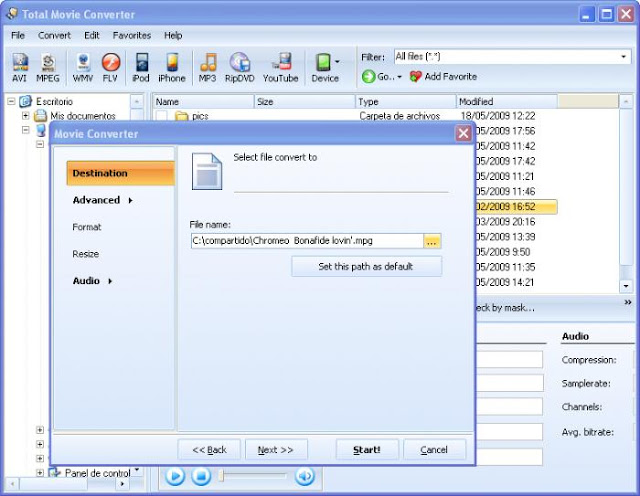Open the Device dropdown arrow
Viewport: 640px width, 496px height.
click(x=337, y=62)
